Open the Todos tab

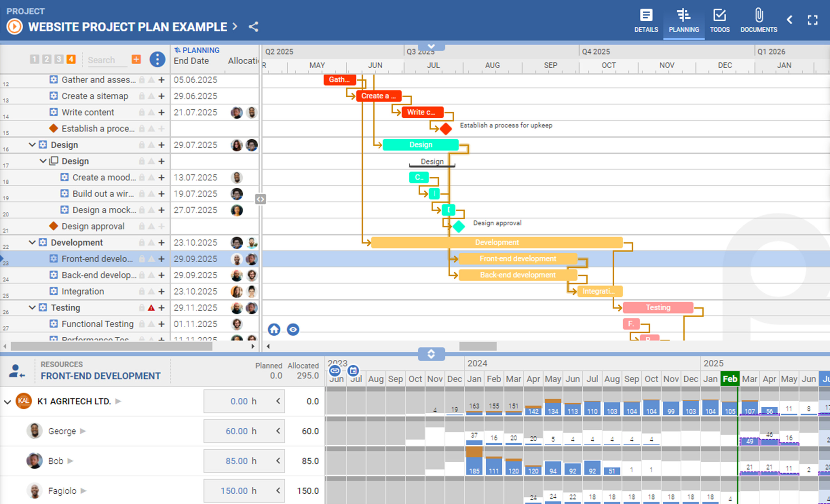[720, 21]
